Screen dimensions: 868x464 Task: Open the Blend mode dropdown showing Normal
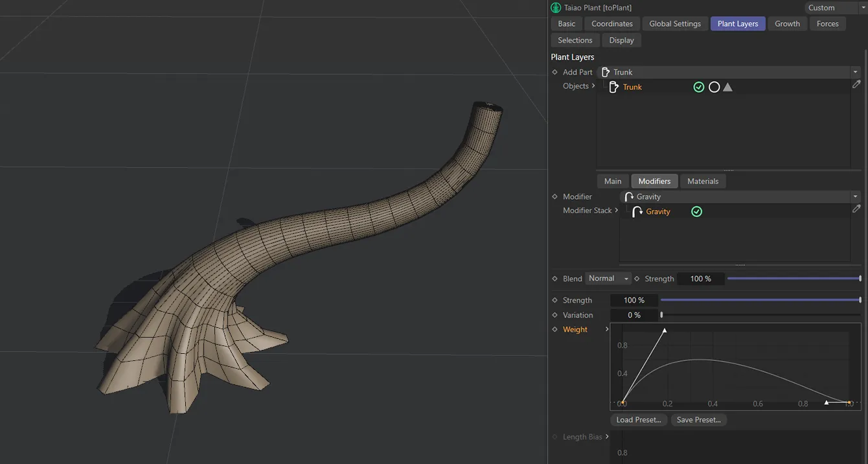point(608,278)
